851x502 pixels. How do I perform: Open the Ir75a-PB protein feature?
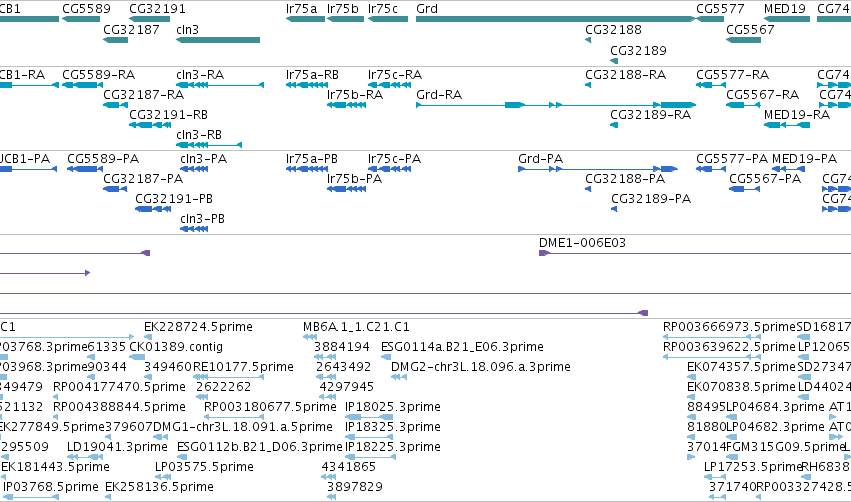pyautogui.click(x=307, y=169)
